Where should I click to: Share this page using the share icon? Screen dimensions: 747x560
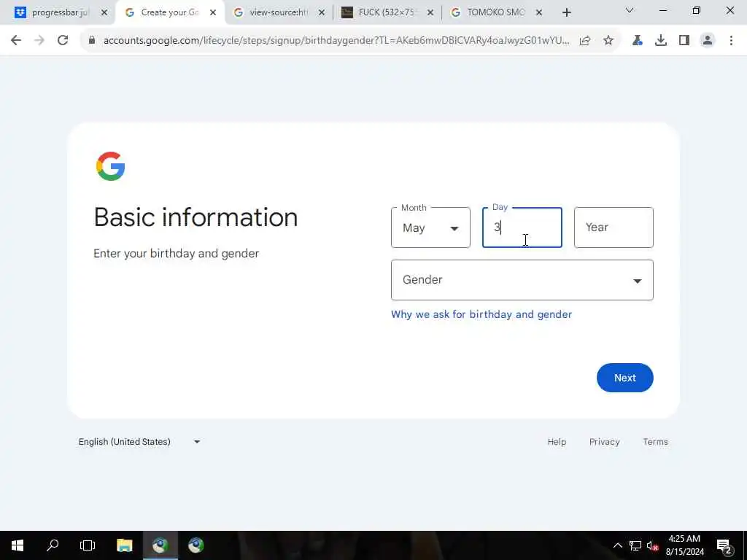tap(585, 41)
